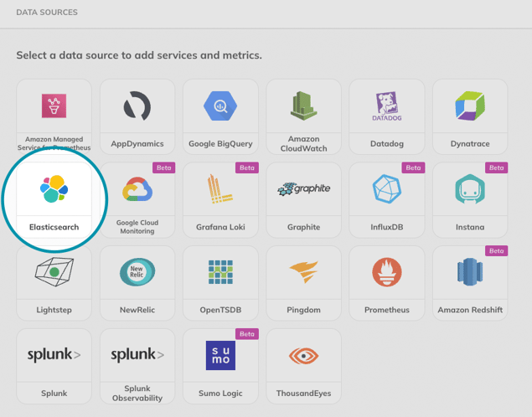This screenshot has height=417, width=532.
Task: Click the Beta badge on Grafana Loki
Action: point(247,167)
